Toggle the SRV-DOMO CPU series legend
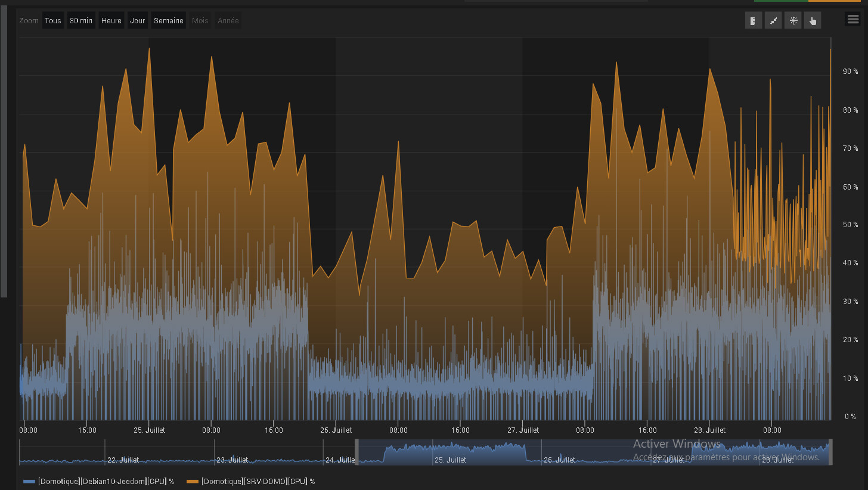 [258, 481]
